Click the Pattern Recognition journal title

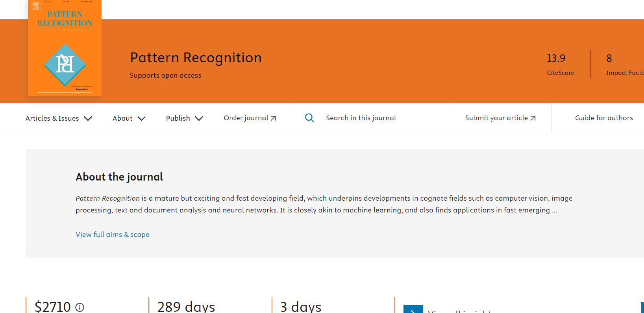pos(196,58)
